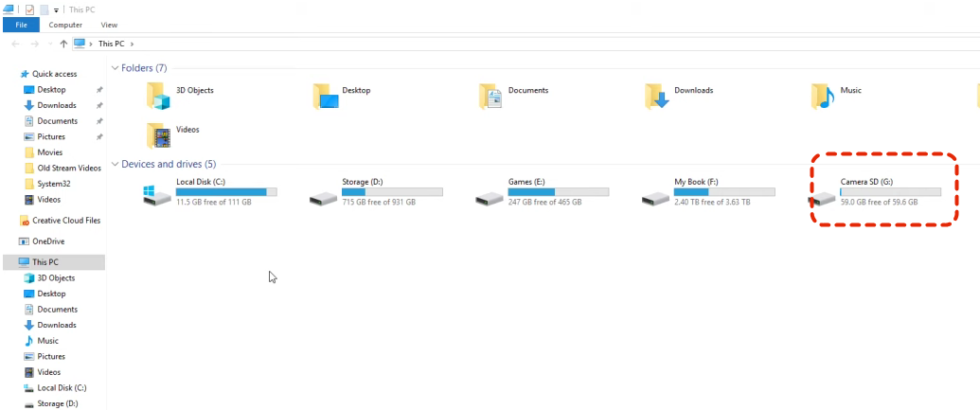The width and height of the screenshot is (980, 410).
Task: Click the Up one level arrow
Action: [x=63, y=44]
